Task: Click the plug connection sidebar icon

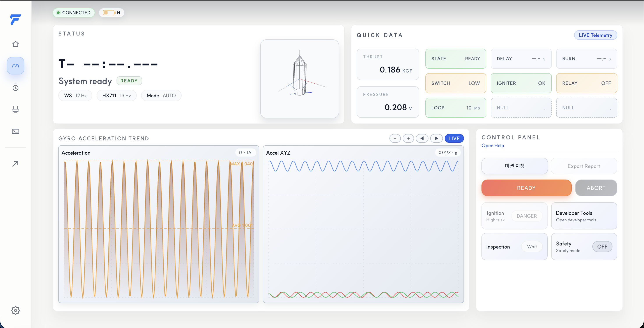Action: coord(16,109)
